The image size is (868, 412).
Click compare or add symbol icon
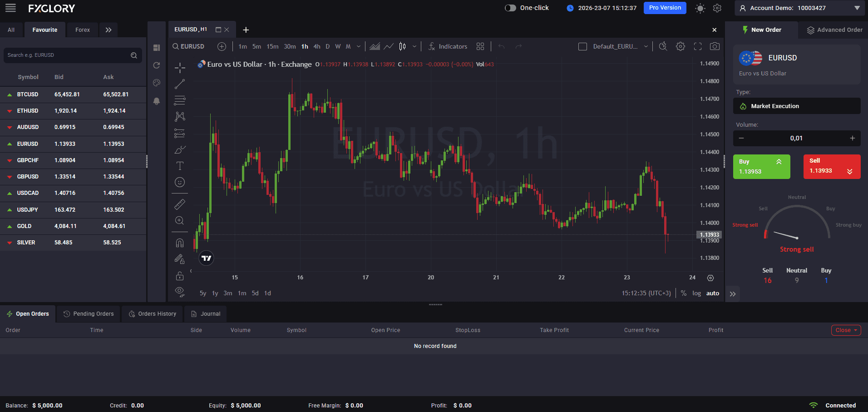click(222, 46)
